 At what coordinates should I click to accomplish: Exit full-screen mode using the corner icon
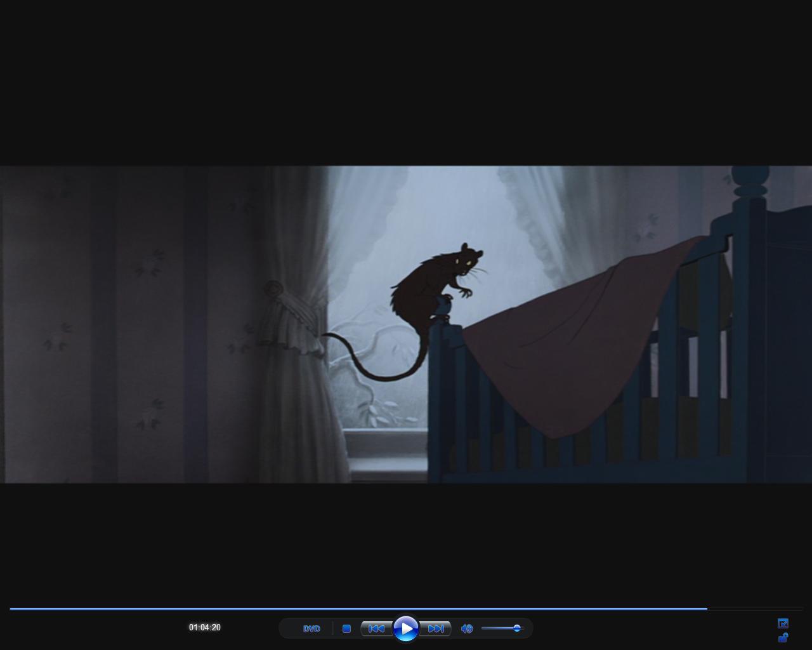pos(783,623)
